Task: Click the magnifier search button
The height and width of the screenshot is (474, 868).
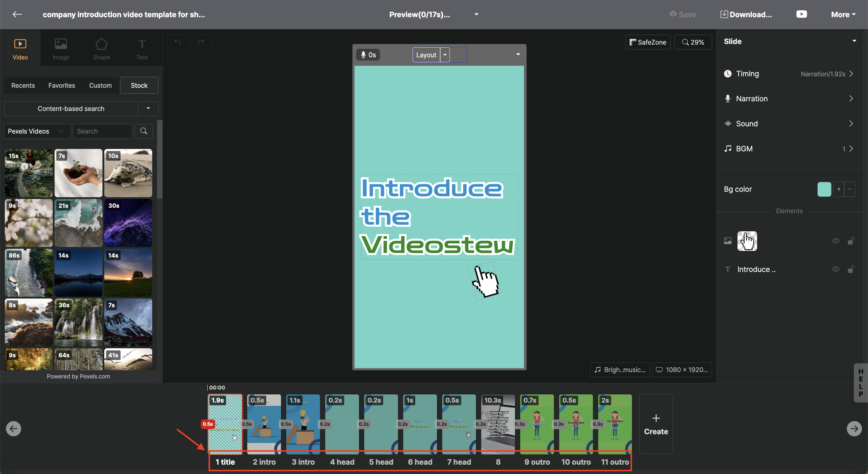Action: (143, 131)
